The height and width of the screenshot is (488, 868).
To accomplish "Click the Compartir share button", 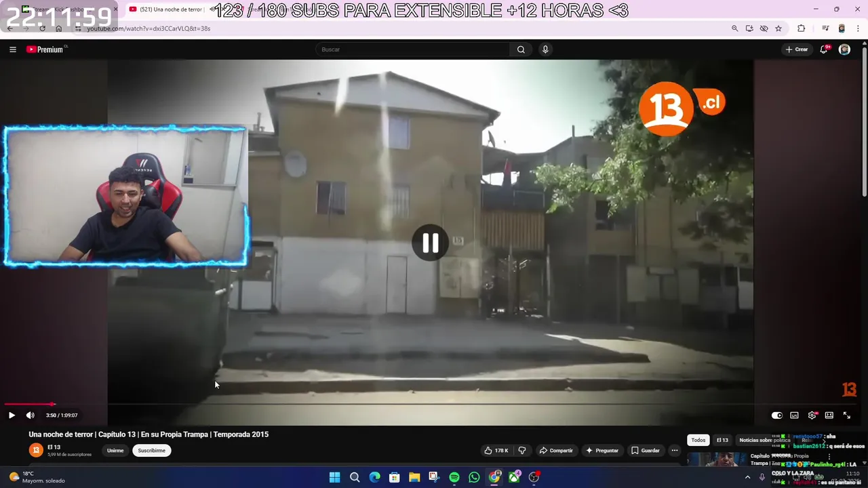I will click(556, 451).
